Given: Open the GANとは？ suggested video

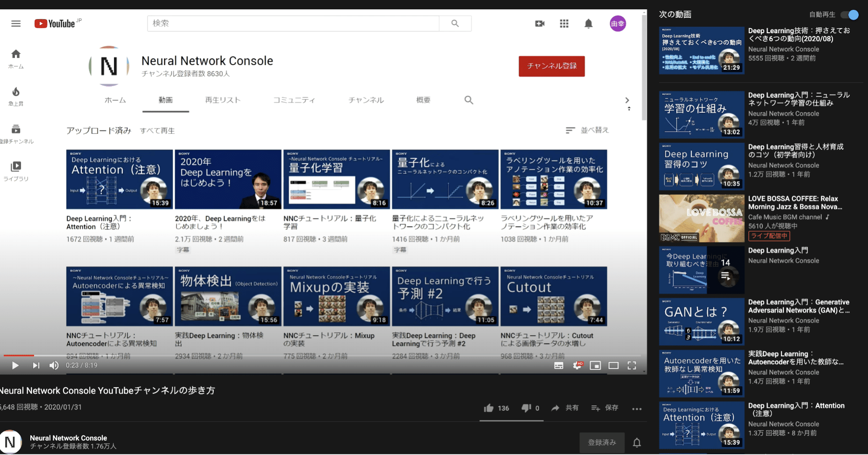Looking at the screenshot, I should tap(702, 322).
